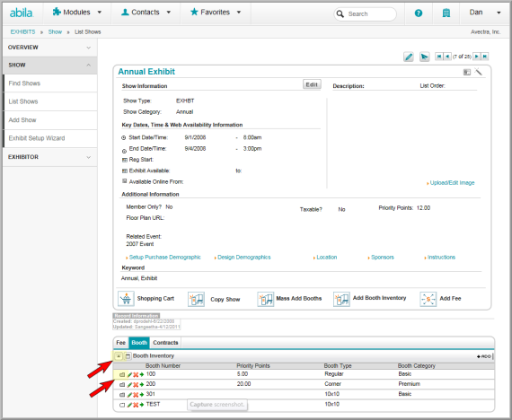Image resolution: width=512 pixels, height=420 pixels.
Task: Click the Edit button in Show Information
Action: (312, 84)
